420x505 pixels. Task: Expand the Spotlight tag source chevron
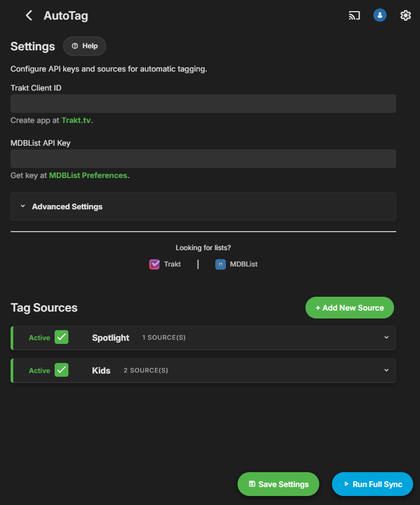click(387, 338)
